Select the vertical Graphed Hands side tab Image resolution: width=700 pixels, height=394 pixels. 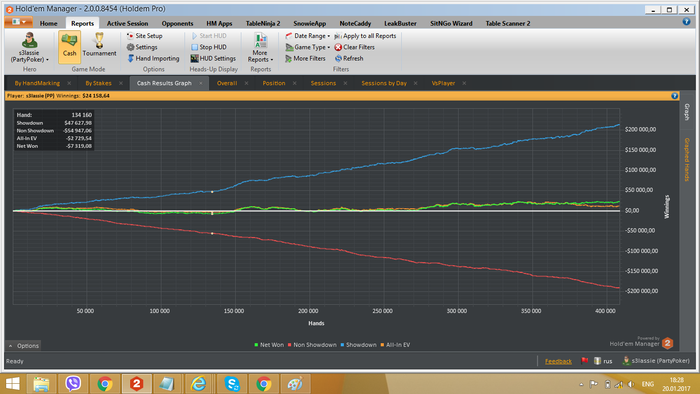(x=687, y=159)
